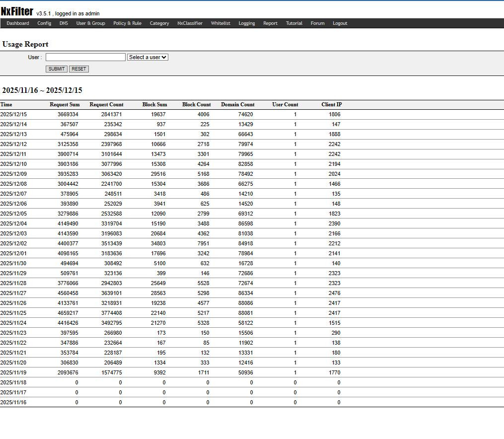Open the Config menu
The height and width of the screenshot is (439, 504).
[x=44, y=23]
